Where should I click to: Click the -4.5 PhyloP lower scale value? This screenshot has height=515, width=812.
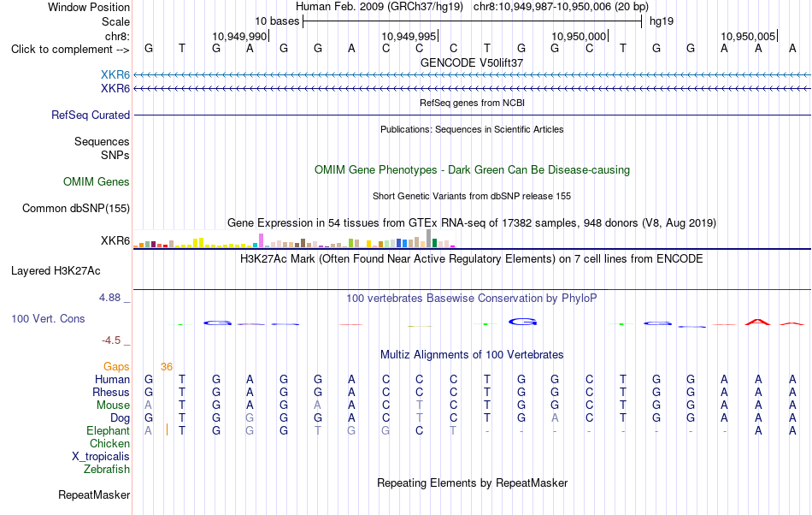coord(111,340)
